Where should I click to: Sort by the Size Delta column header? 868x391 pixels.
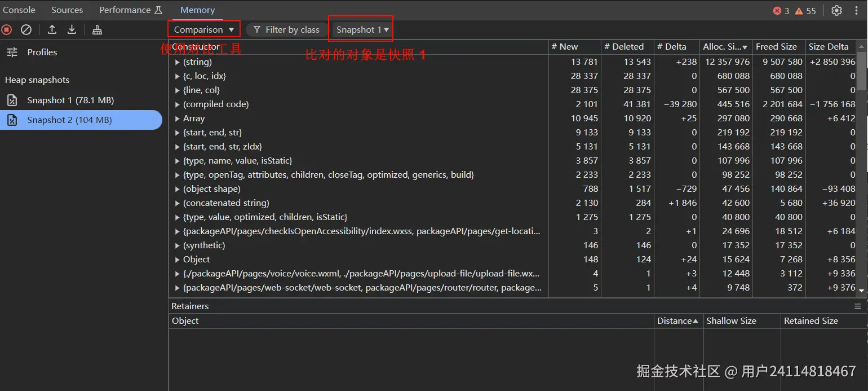click(x=831, y=47)
